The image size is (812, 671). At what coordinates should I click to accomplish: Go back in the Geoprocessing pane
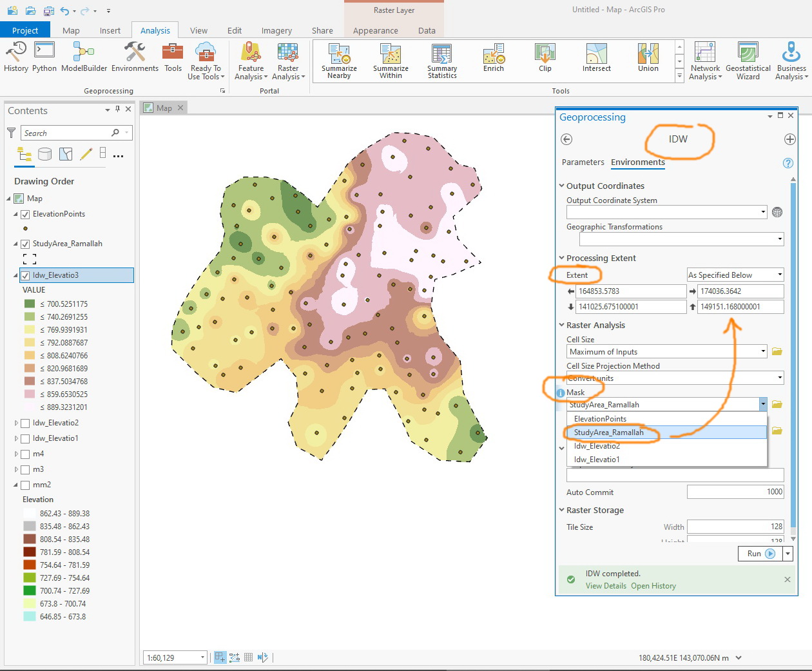[x=566, y=139]
